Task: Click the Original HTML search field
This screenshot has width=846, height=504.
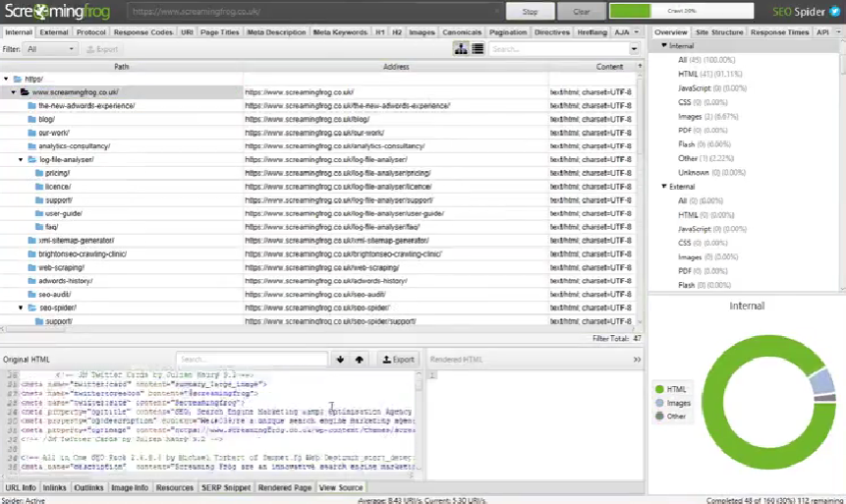Action: click(252, 360)
